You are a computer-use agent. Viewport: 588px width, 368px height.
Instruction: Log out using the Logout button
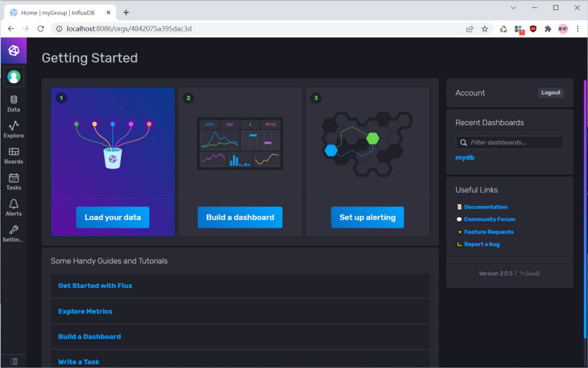click(x=551, y=93)
